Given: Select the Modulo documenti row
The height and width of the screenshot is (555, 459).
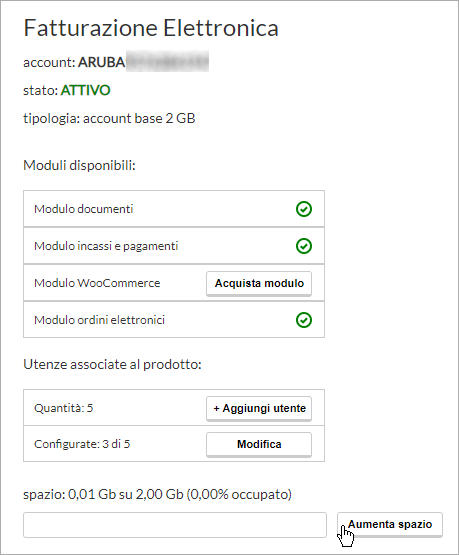Looking at the screenshot, I should [x=174, y=209].
